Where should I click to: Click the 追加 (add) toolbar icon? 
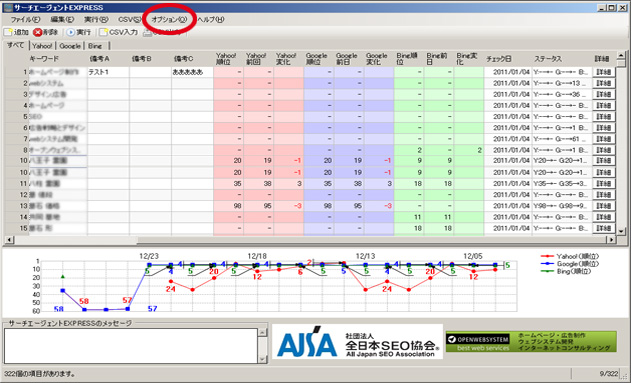[x=9, y=32]
